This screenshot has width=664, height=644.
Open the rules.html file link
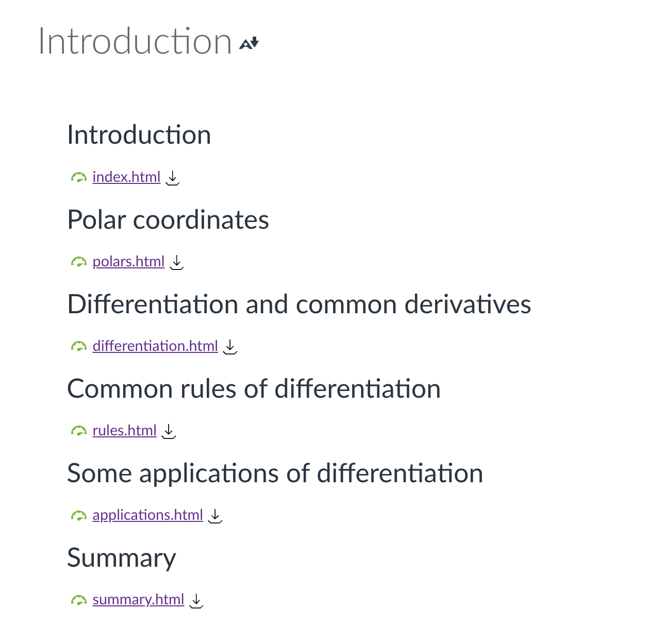point(124,430)
